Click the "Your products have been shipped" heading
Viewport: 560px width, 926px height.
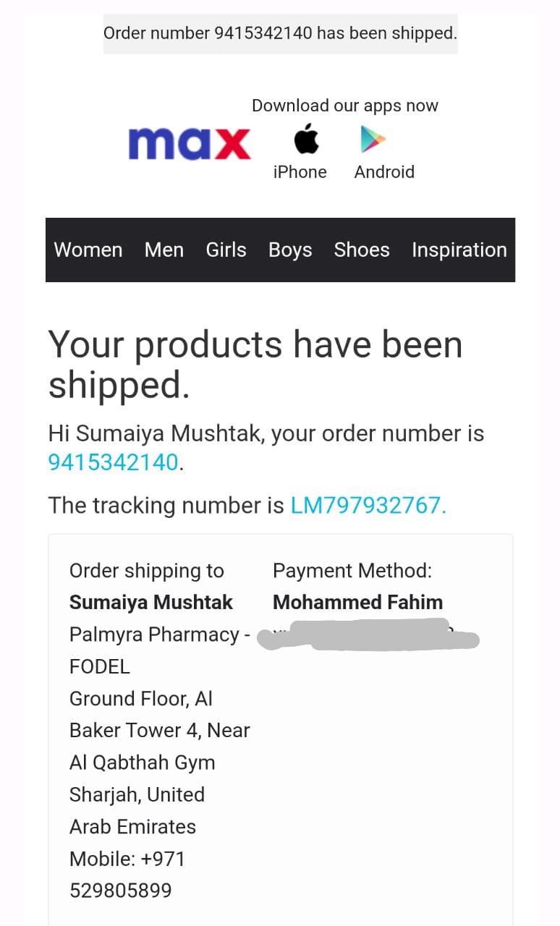coord(255,364)
